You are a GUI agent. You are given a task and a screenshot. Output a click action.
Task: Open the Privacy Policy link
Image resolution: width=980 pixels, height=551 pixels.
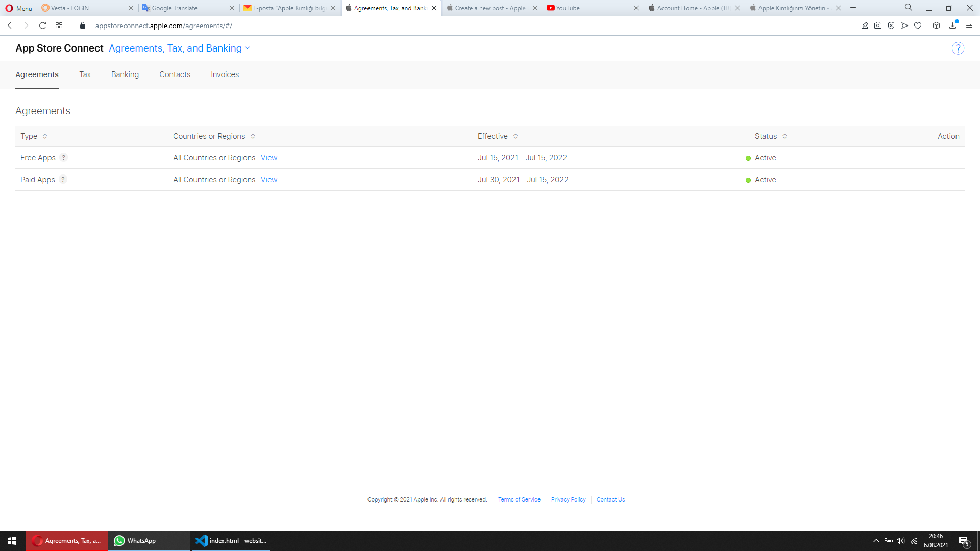568,500
